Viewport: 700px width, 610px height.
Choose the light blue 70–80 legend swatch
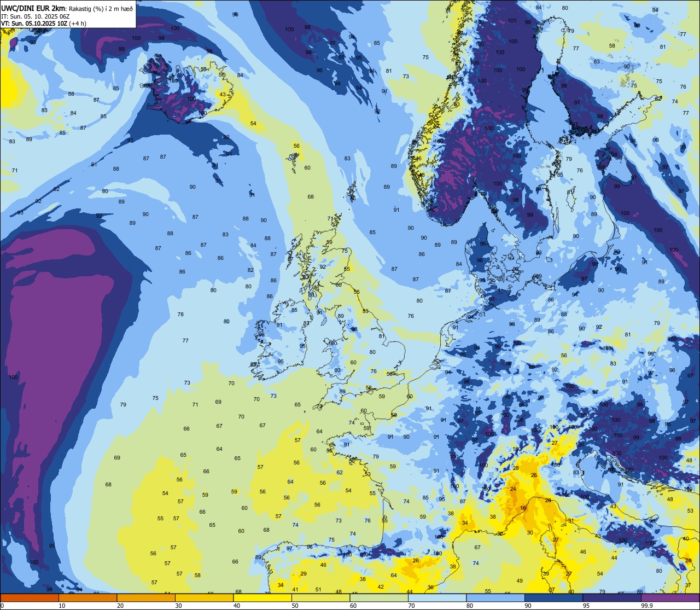[x=437, y=597]
